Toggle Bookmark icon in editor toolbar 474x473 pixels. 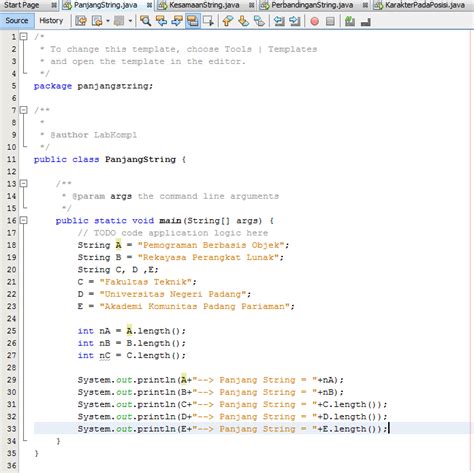click(x=259, y=21)
